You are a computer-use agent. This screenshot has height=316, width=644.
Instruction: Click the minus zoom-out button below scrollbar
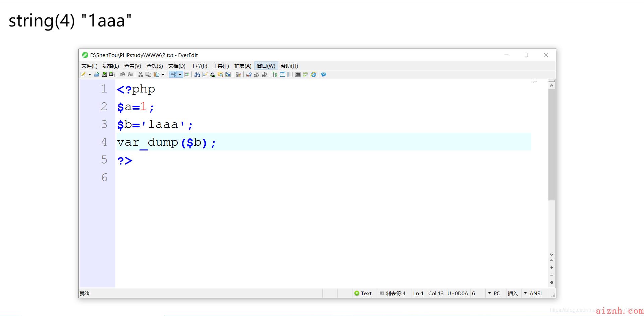pos(551,275)
